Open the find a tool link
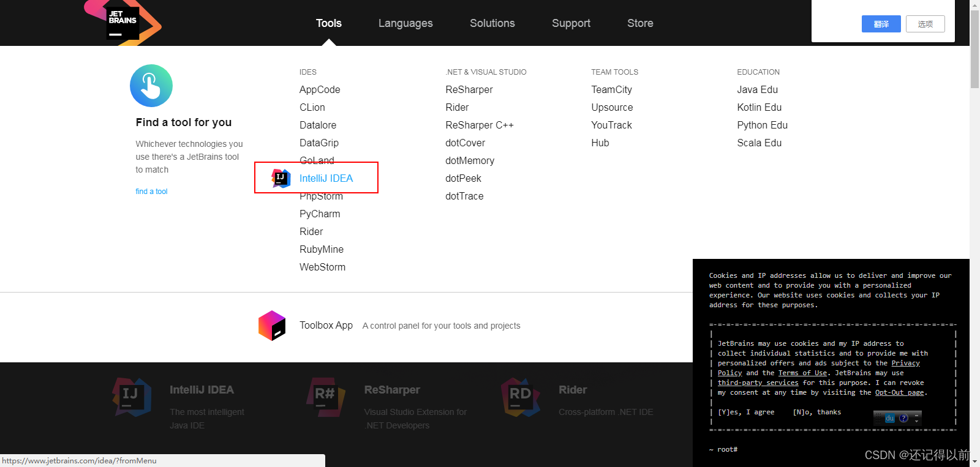980x467 pixels. coord(151,192)
